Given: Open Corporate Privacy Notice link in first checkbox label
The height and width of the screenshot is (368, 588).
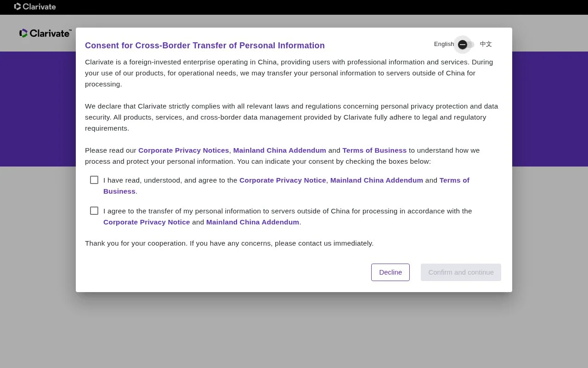Looking at the screenshot, I should [x=283, y=180].
